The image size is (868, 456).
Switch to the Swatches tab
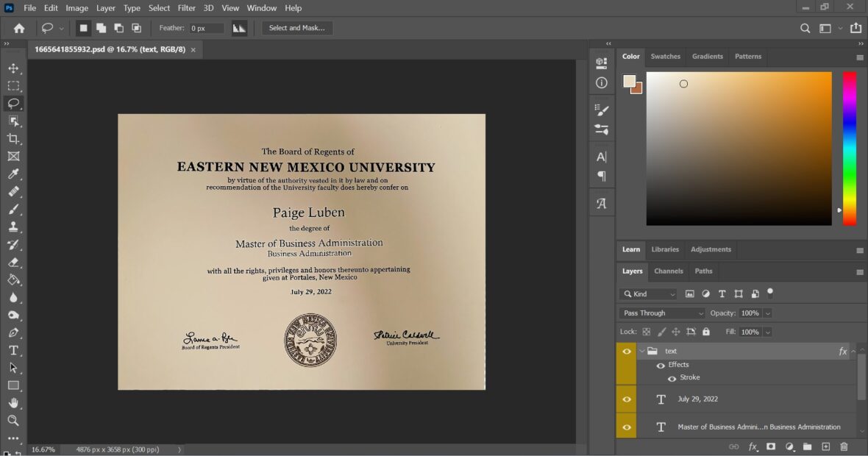(x=666, y=57)
